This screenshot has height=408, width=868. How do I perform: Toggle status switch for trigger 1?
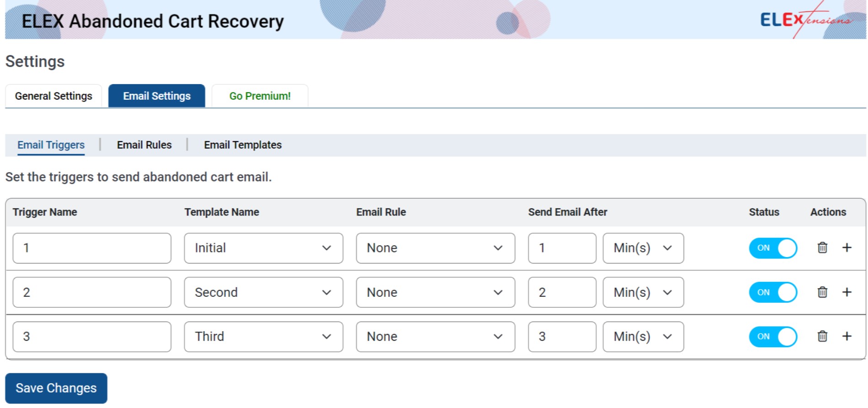772,248
